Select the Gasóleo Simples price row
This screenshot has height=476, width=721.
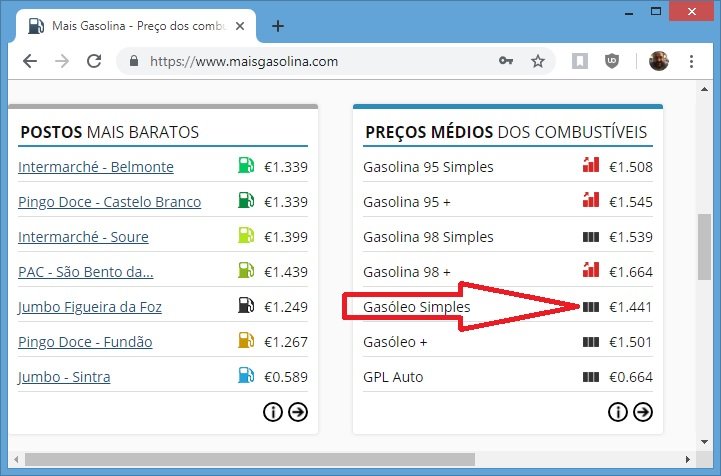(x=416, y=306)
